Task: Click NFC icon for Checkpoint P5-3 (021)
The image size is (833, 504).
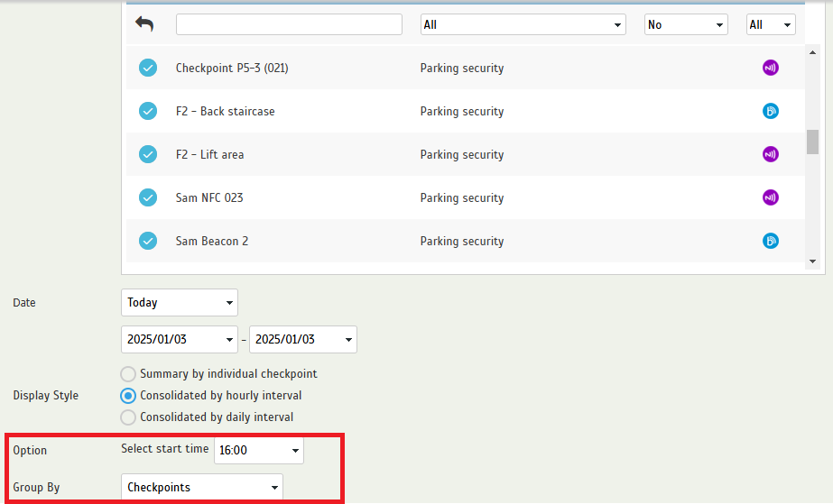Action: pyautogui.click(x=771, y=68)
